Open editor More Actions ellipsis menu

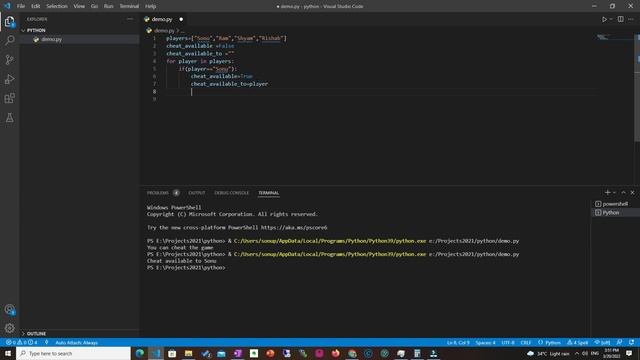click(631, 19)
